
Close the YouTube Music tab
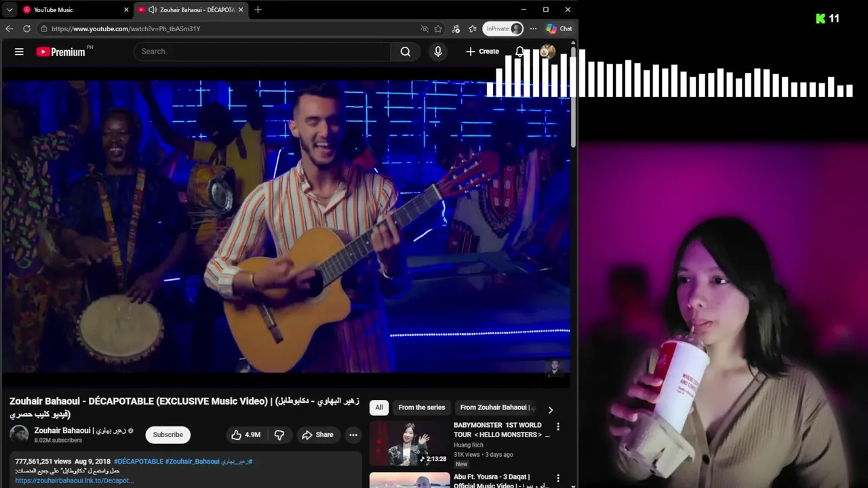tap(126, 9)
